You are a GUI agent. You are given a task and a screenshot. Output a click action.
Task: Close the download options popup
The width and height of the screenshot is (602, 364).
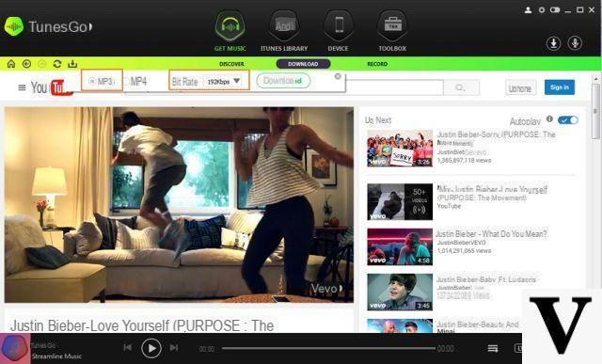pos(338,76)
